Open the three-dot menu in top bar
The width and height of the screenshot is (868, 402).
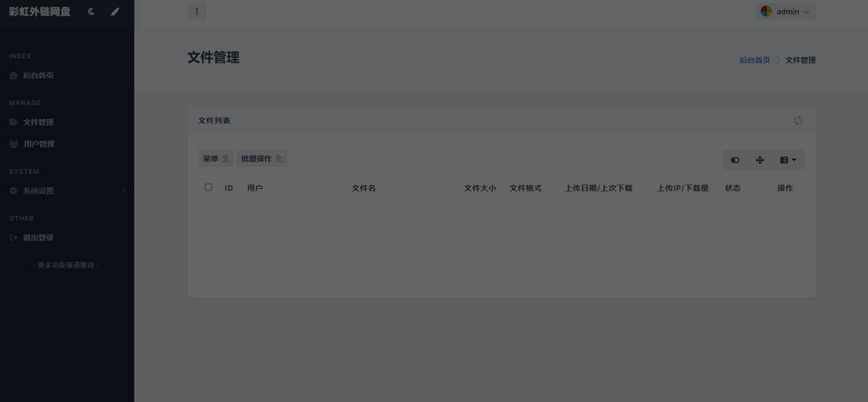tap(196, 12)
